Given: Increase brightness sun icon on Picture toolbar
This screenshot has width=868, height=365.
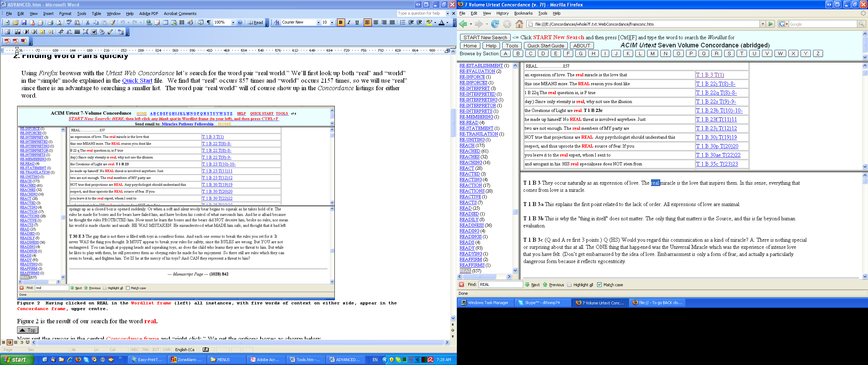Looking at the screenshot, I should pyautogui.click(x=42, y=32).
